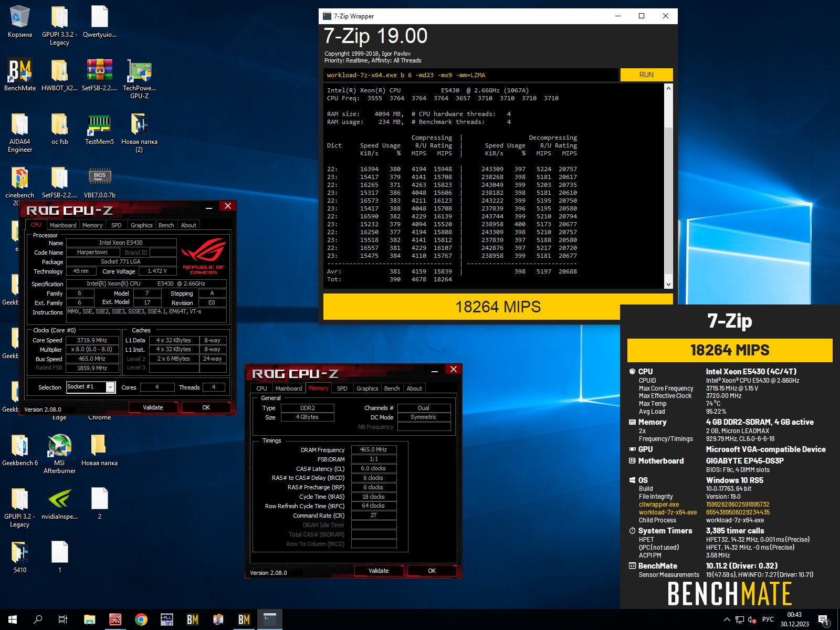Click the Core Speed 3719.9 MHz value
Image resolution: width=840 pixels, height=630 pixels.
coord(92,340)
